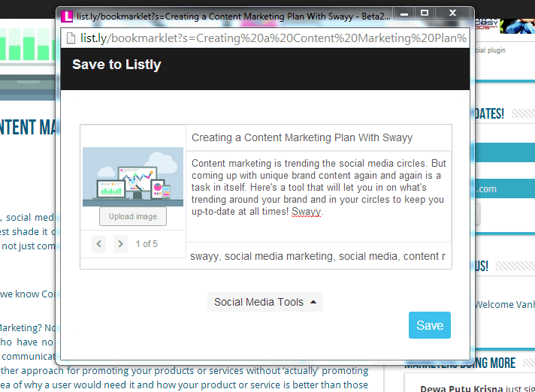Minimize the Listly bookmarklet window
This screenshot has width=535, height=392.
(404, 14)
